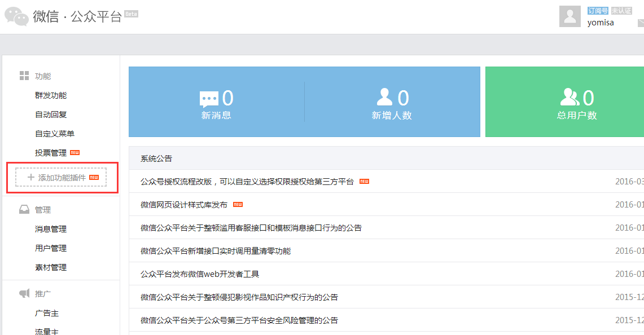644x335 pixels.
Task: Open 自定义菜单 in the sidebar
Action: [x=55, y=134]
